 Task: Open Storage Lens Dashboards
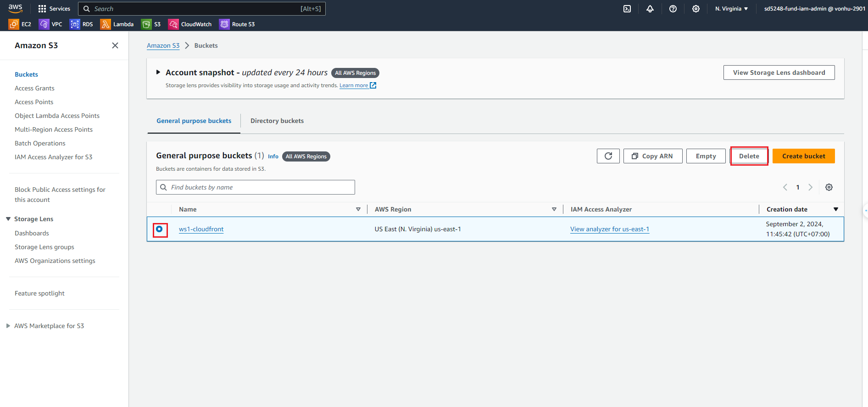32,233
